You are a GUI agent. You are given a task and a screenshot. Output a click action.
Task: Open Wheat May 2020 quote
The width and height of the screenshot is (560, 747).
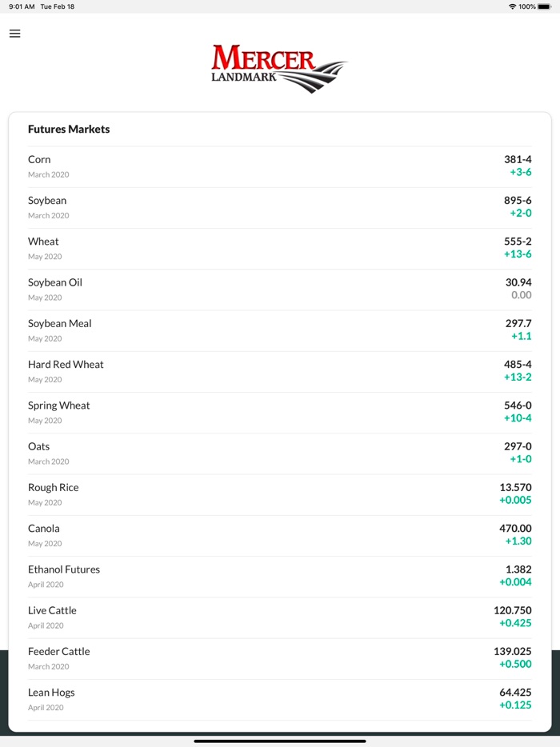pyautogui.click(x=279, y=248)
